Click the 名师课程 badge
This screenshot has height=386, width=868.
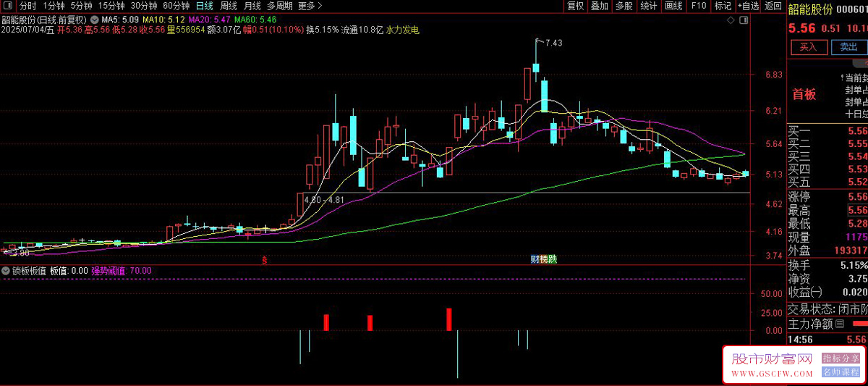(841, 372)
